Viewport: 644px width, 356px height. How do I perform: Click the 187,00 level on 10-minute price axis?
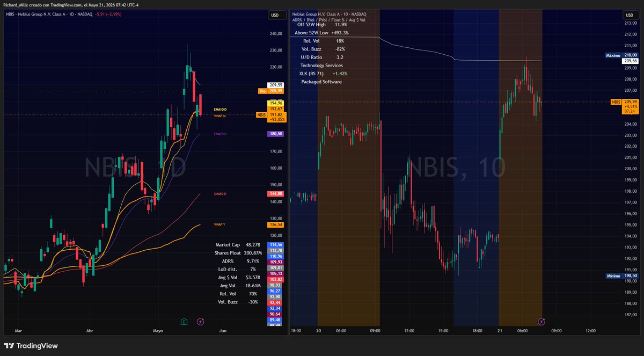(x=630, y=315)
